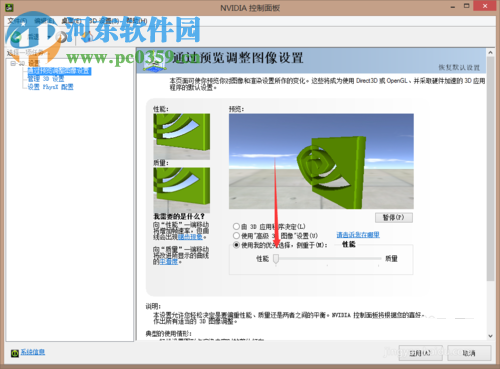Close the NVIDIA control panel window
This screenshot has height=369, width=500.
(x=485, y=6)
